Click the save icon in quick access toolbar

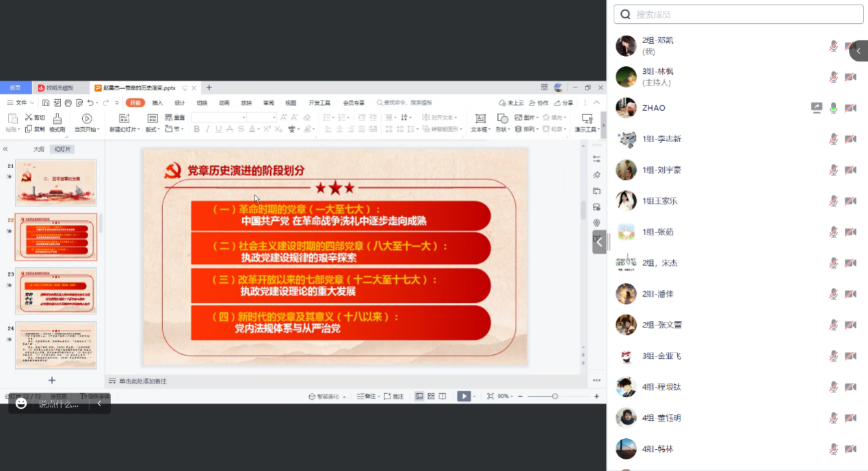click(46, 103)
